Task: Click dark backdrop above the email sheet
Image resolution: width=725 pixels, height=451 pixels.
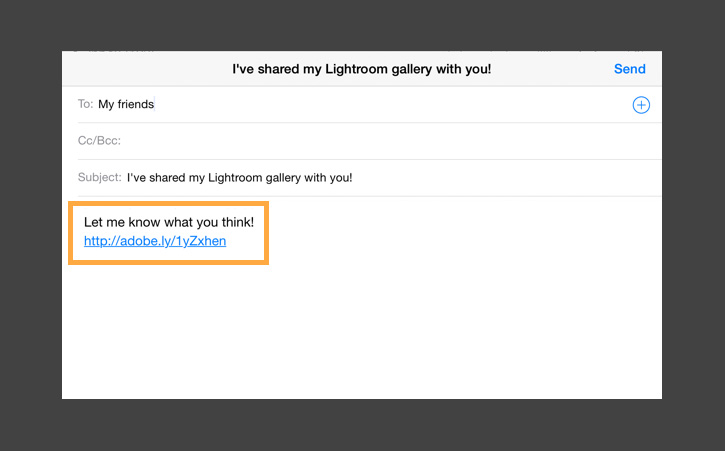Action: [x=362, y=24]
